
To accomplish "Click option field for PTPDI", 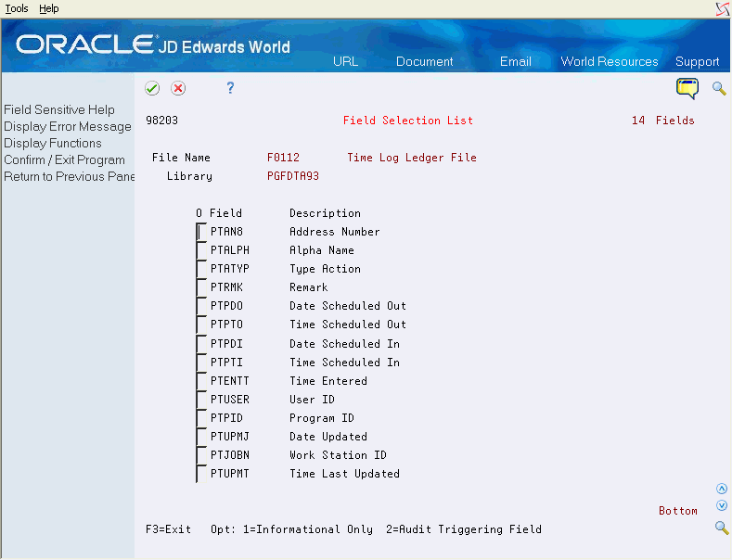I will [x=201, y=344].
